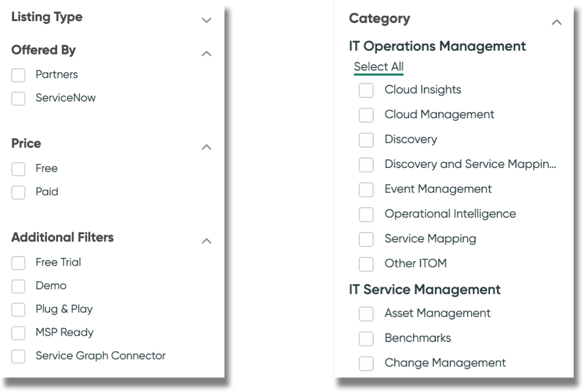Check the Event Management category
This screenshot has width=584, height=392.
pos(366,189)
